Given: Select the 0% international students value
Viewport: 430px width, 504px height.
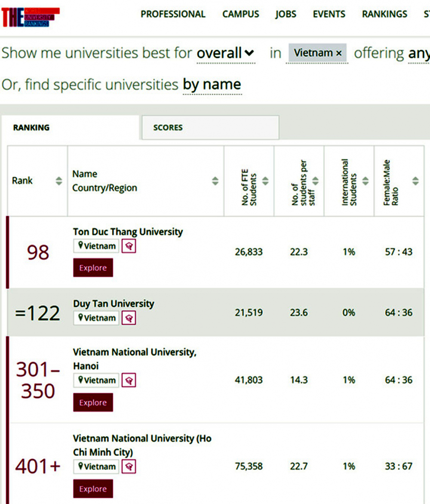Looking at the screenshot, I should tap(349, 312).
